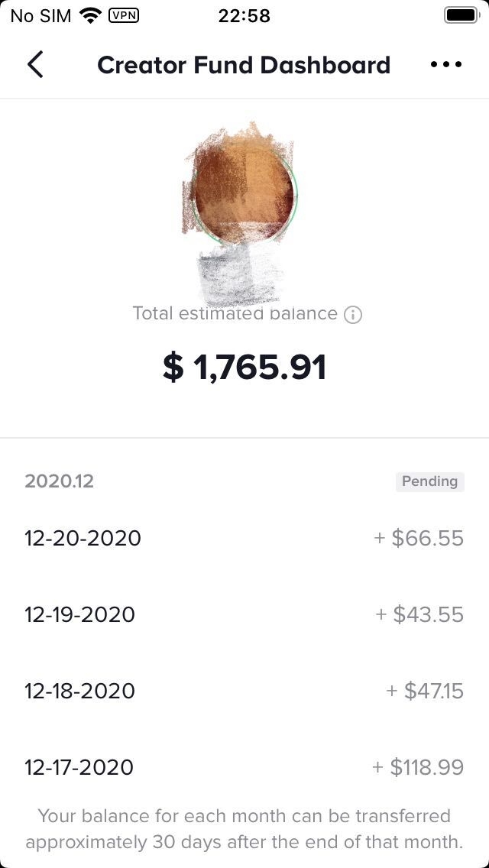The width and height of the screenshot is (489, 868).
Task: Tap the back arrow icon
Action: click(x=35, y=65)
